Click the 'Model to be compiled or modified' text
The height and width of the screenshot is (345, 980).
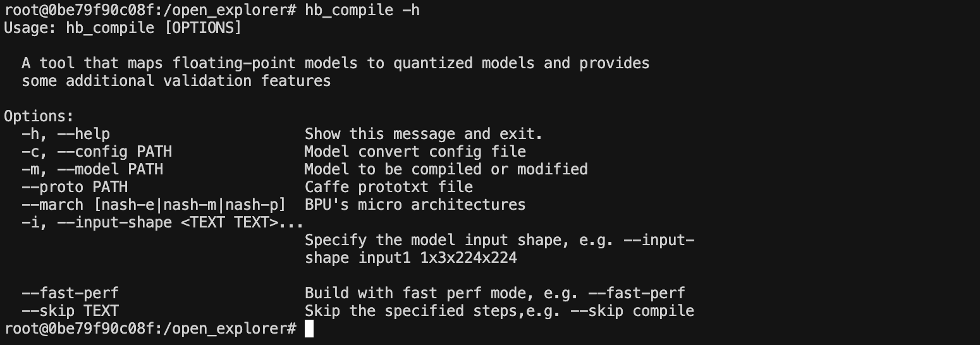coord(446,169)
